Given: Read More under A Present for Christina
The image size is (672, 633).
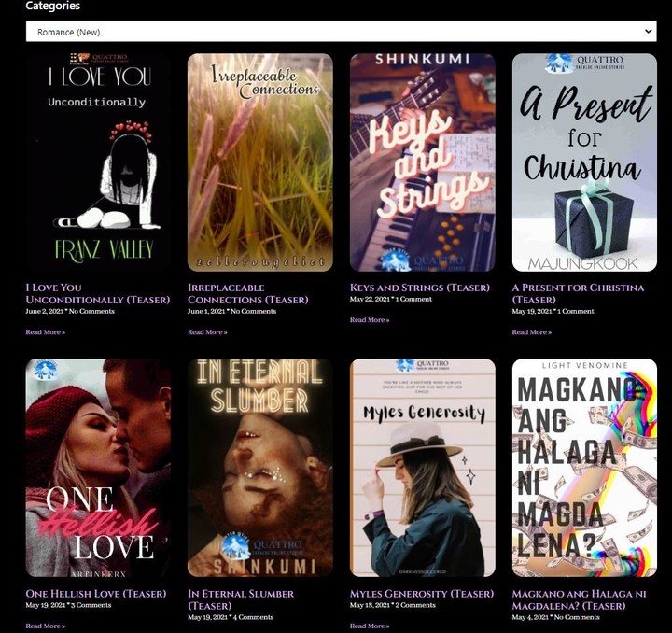Looking at the screenshot, I should coord(531,332).
